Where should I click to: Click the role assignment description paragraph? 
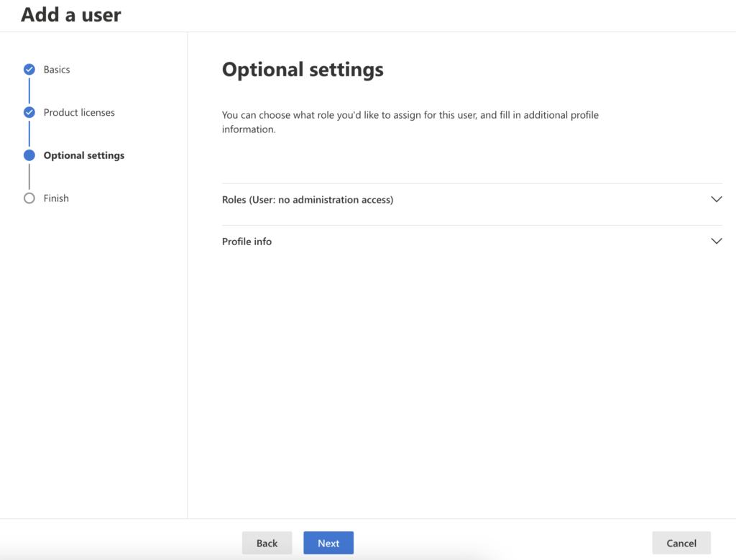point(410,122)
